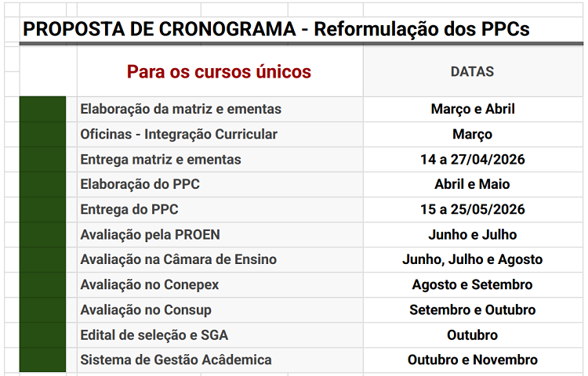Click the 'Edital de seleção e SGA' cell
This screenshot has height=376, width=588.
[x=154, y=335]
